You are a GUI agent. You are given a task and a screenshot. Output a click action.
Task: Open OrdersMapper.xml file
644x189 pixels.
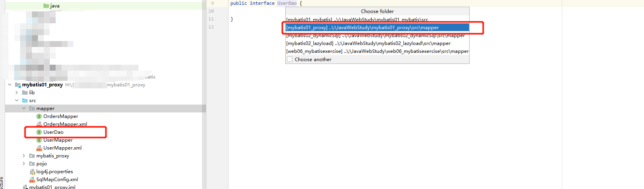pos(65,124)
